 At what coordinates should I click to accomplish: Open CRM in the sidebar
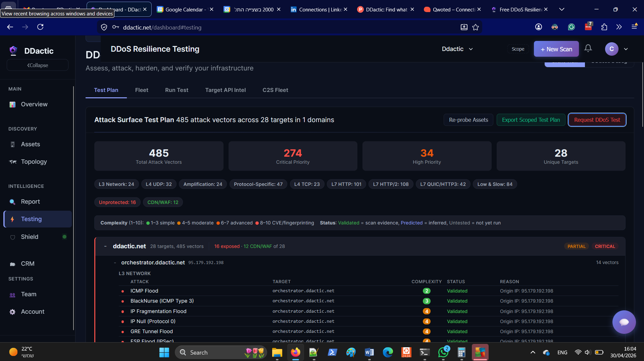click(x=38, y=264)
